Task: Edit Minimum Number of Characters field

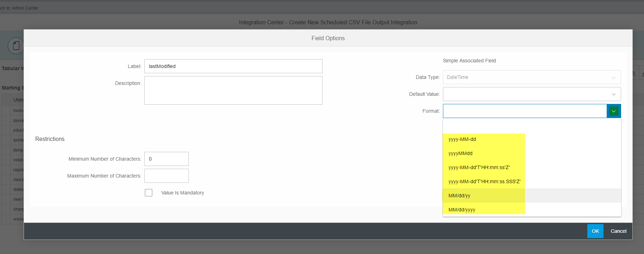Action: pyautogui.click(x=166, y=159)
